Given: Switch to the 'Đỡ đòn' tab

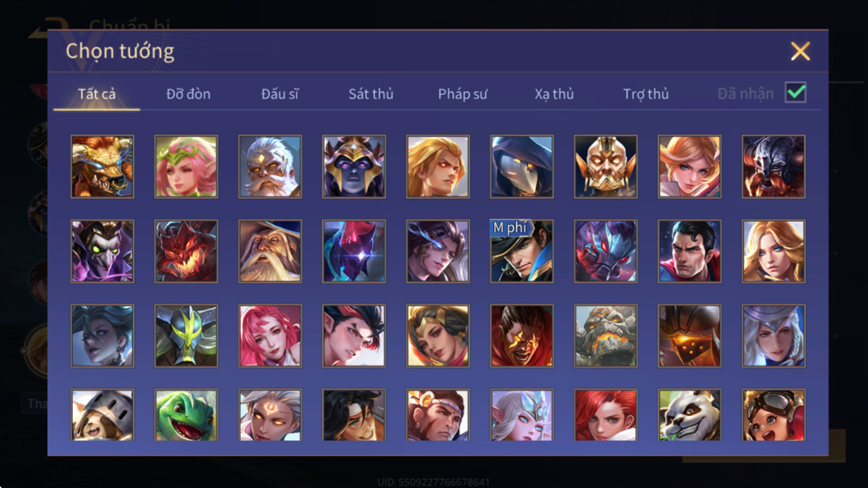Looking at the screenshot, I should 189,94.
